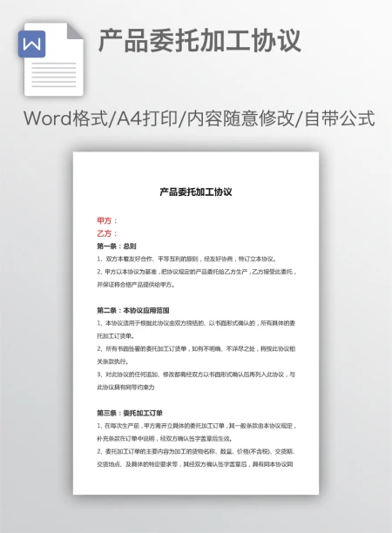Screen dimensions: 392x533
Task: Click the subtitle Word格式/A4打印/内容随意修改/自带公式
Action: pyautogui.click(x=199, y=118)
